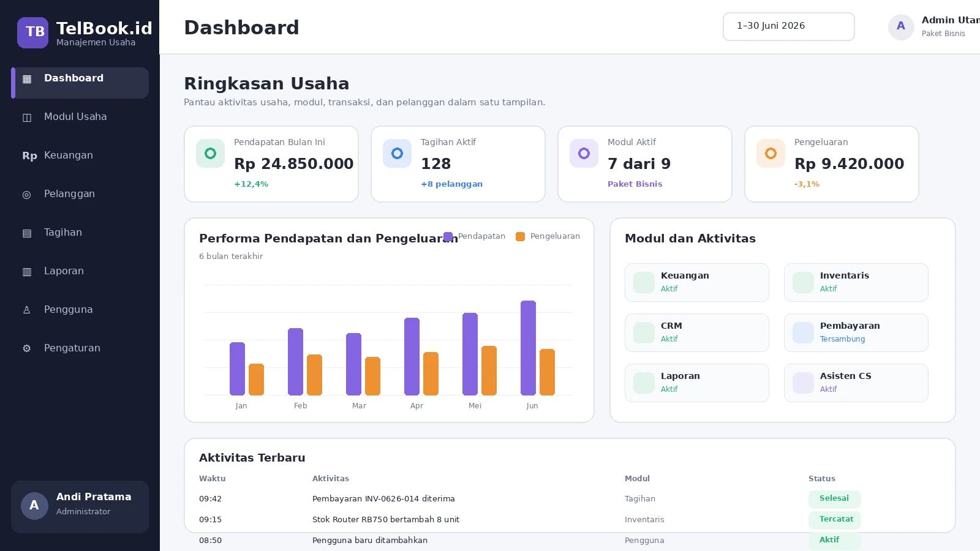Click the Asisten CS module tile icon
This screenshot has width=980, height=551.
point(803,383)
